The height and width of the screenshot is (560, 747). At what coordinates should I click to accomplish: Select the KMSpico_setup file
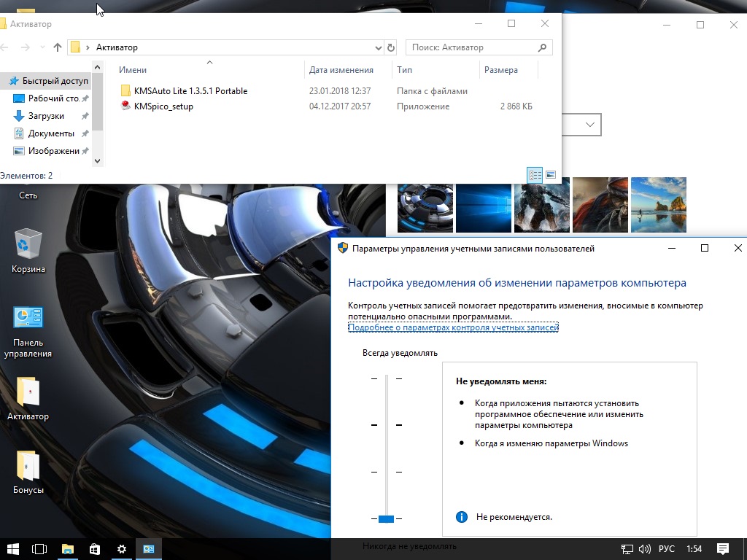(x=163, y=106)
